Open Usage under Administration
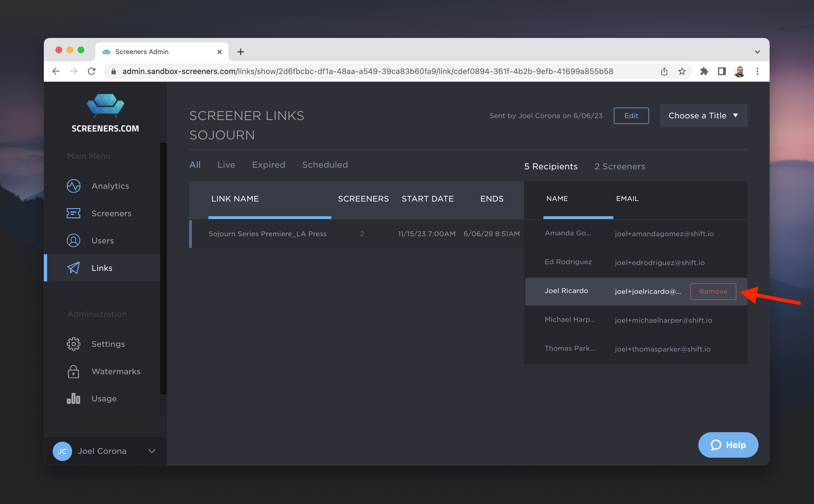 pos(104,399)
